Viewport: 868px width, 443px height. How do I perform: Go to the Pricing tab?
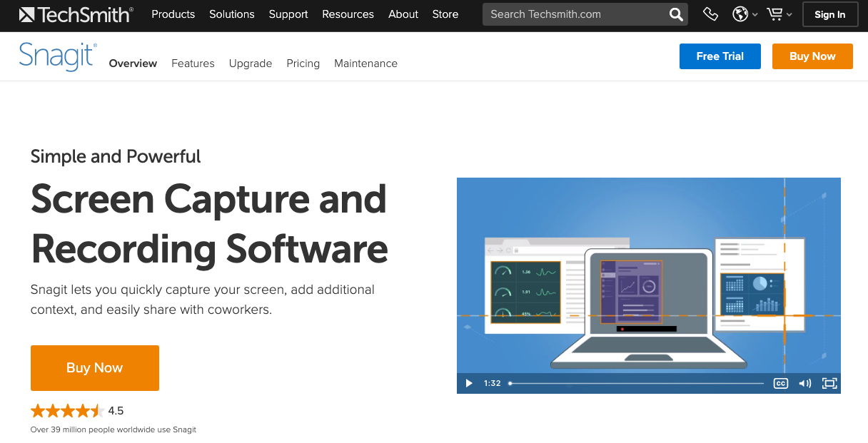coord(303,63)
